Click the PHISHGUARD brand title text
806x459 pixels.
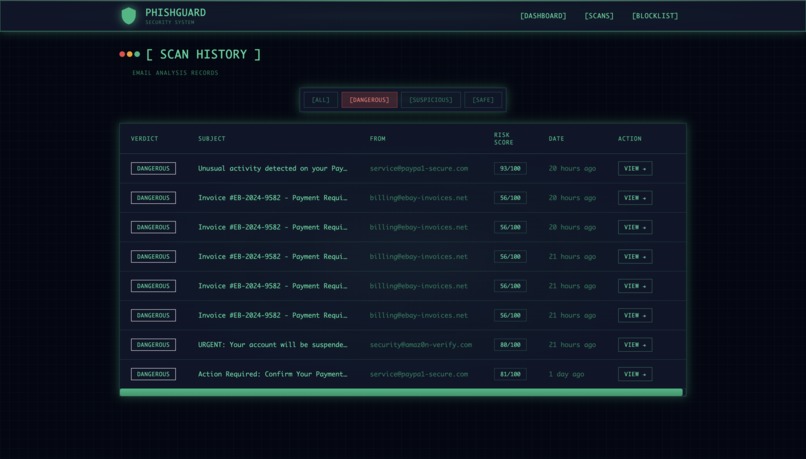click(175, 12)
